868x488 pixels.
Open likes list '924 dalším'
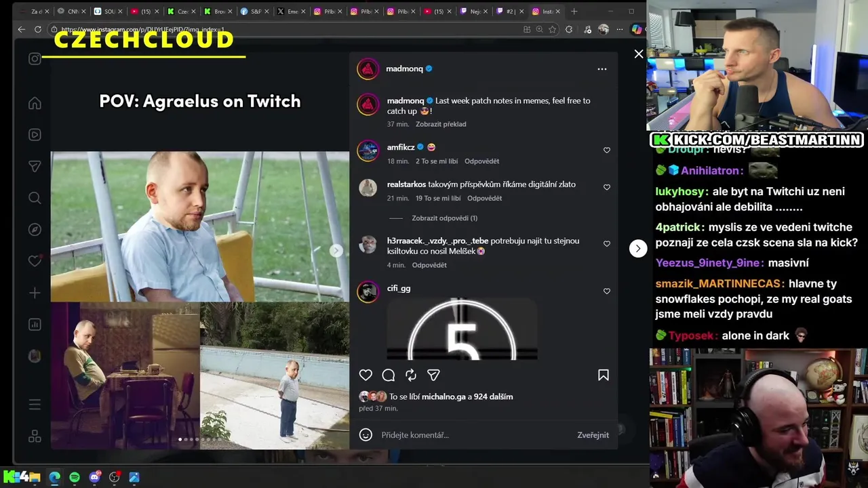[x=493, y=396]
